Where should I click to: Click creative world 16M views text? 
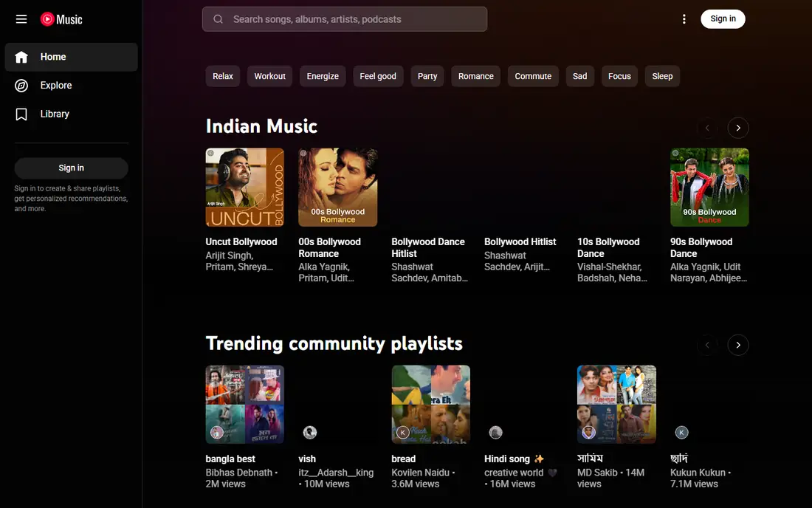[x=520, y=478]
